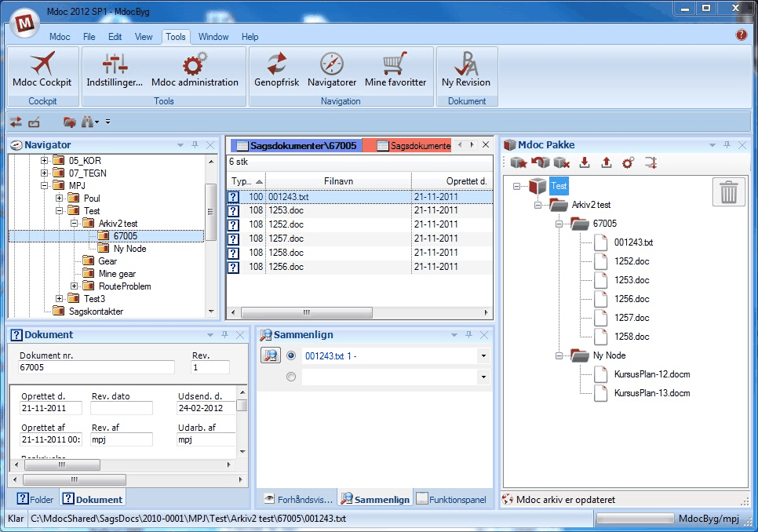Open the File menu
Screen dimensions: 758x532
(89, 37)
